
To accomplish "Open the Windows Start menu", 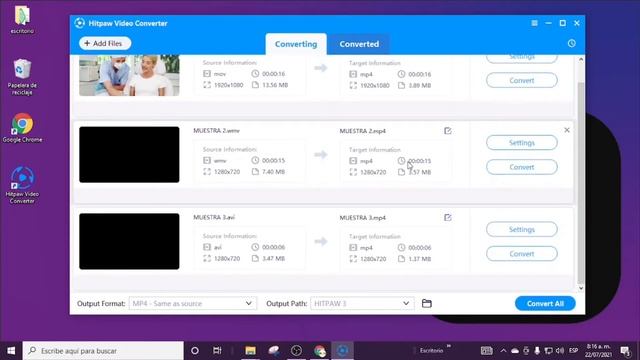I will tap(11, 351).
